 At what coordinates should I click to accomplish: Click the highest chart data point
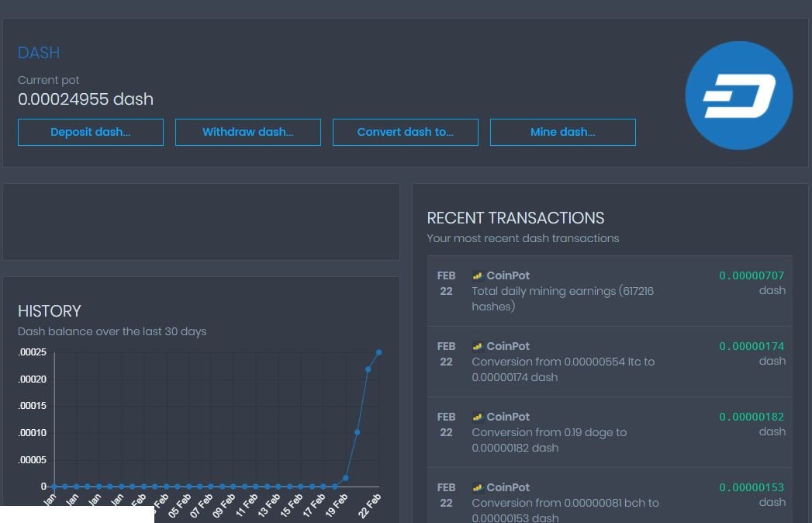coord(379,352)
